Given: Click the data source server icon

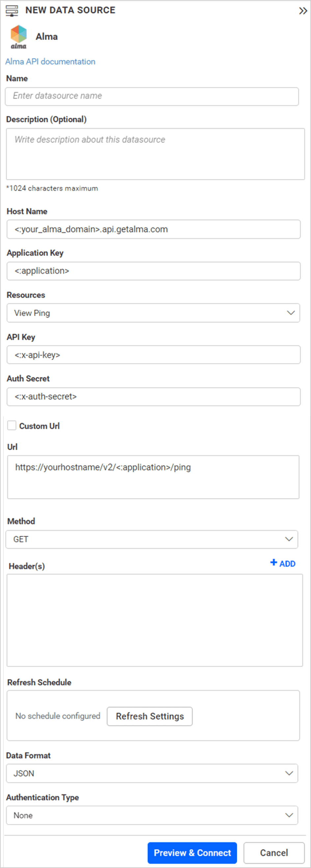Looking at the screenshot, I should coord(12,11).
